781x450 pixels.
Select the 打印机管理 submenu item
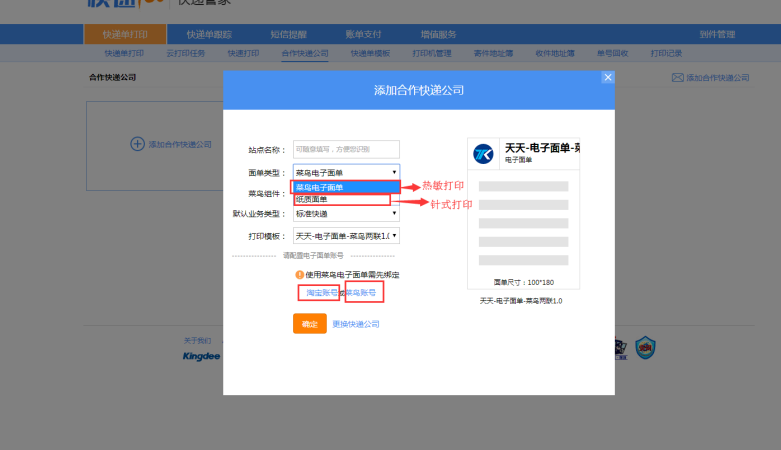click(x=432, y=53)
